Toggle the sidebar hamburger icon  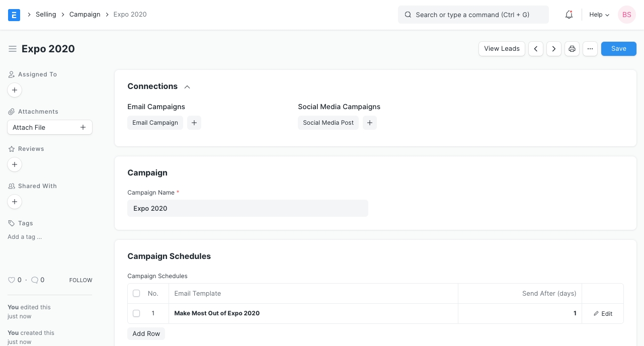[x=13, y=49]
